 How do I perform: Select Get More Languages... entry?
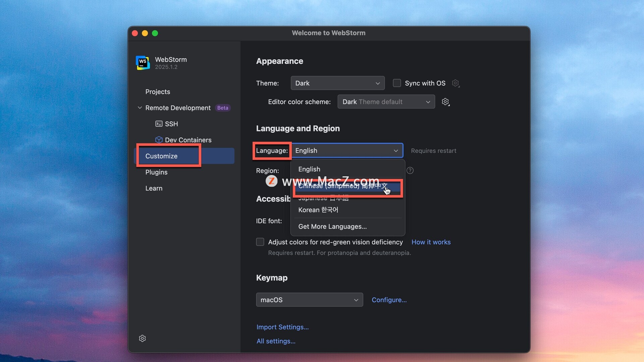coord(348,227)
